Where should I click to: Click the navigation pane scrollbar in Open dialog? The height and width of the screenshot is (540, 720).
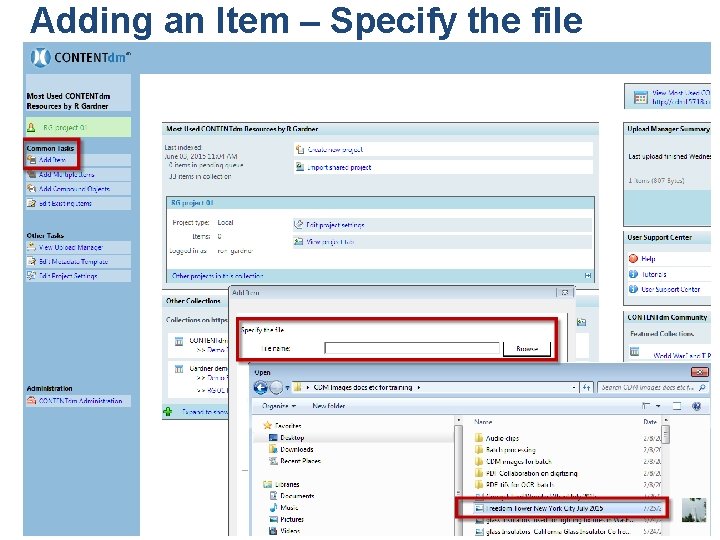click(458, 476)
